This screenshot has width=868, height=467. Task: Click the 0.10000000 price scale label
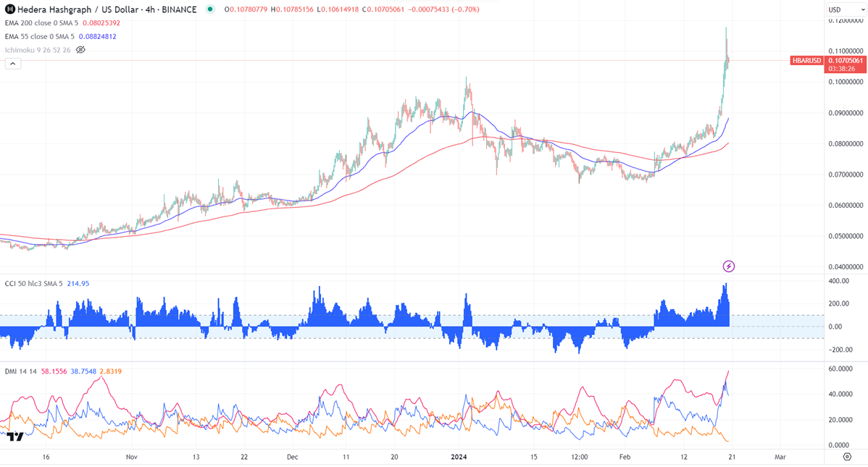pos(846,82)
